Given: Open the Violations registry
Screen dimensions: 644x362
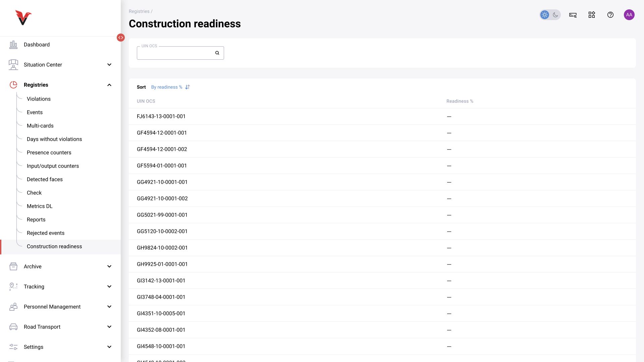Looking at the screenshot, I should (39, 99).
